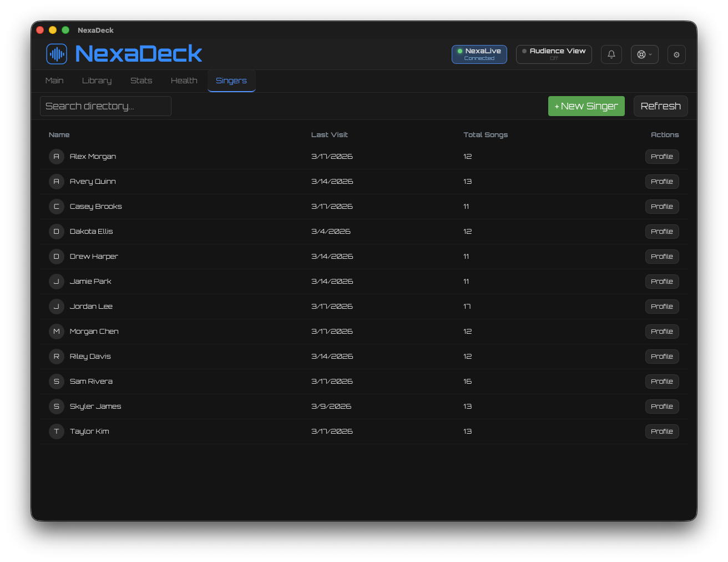View Sam Rivera's Profile
Image resolution: width=728 pixels, height=562 pixels.
point(661,382)
